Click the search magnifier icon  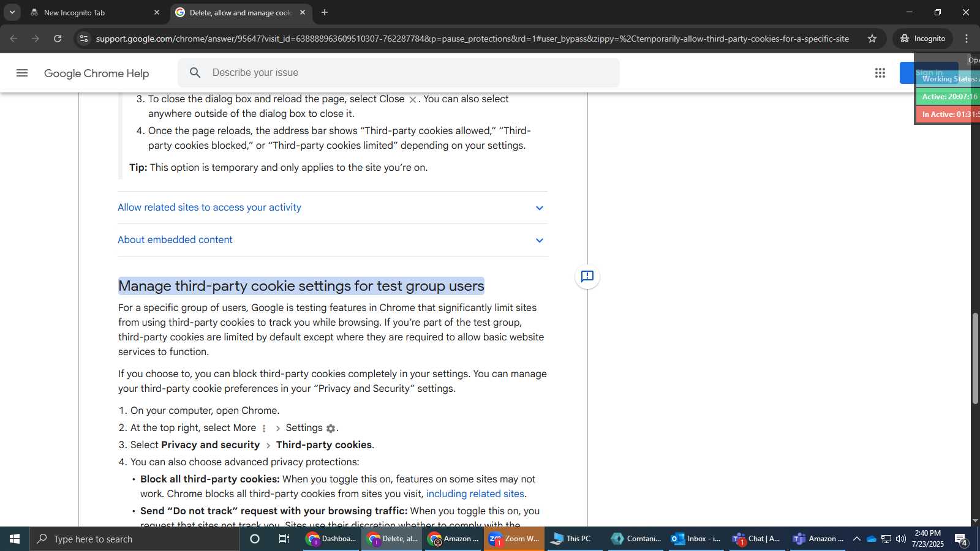click(195, 73)
